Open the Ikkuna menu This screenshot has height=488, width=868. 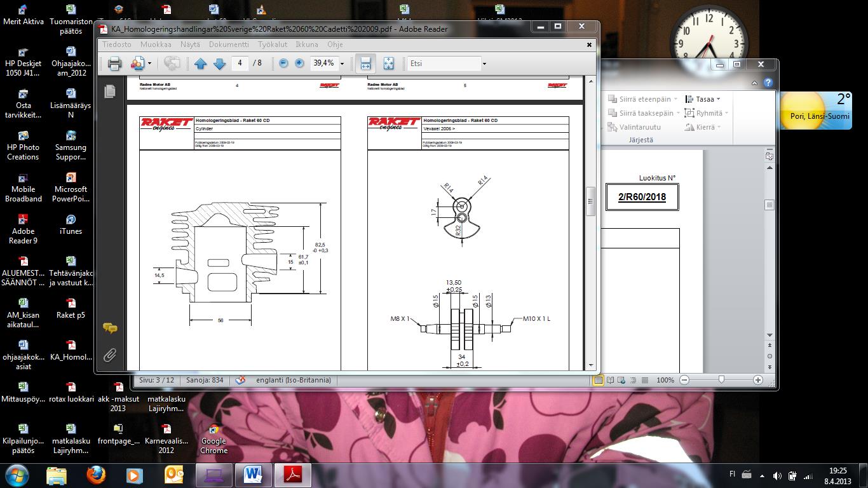[307, 44]
